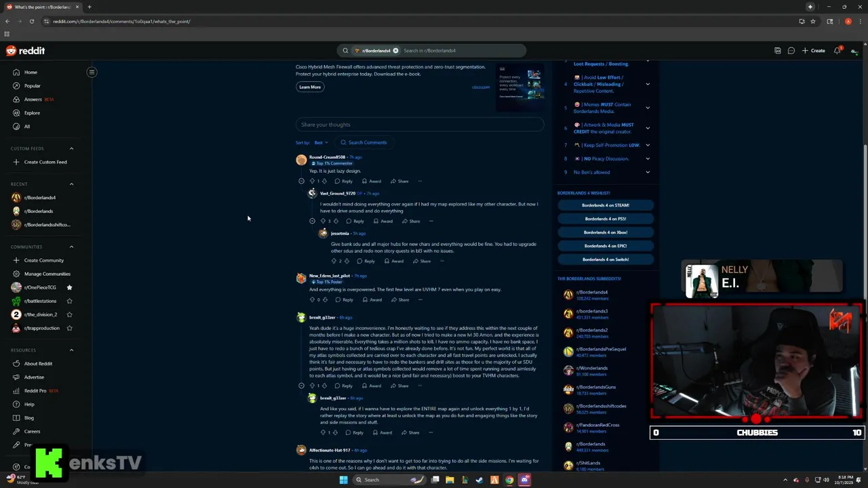
Task: Click the Share your thoughts comment box
Action: pyautogui.click(x=420, y=125)
